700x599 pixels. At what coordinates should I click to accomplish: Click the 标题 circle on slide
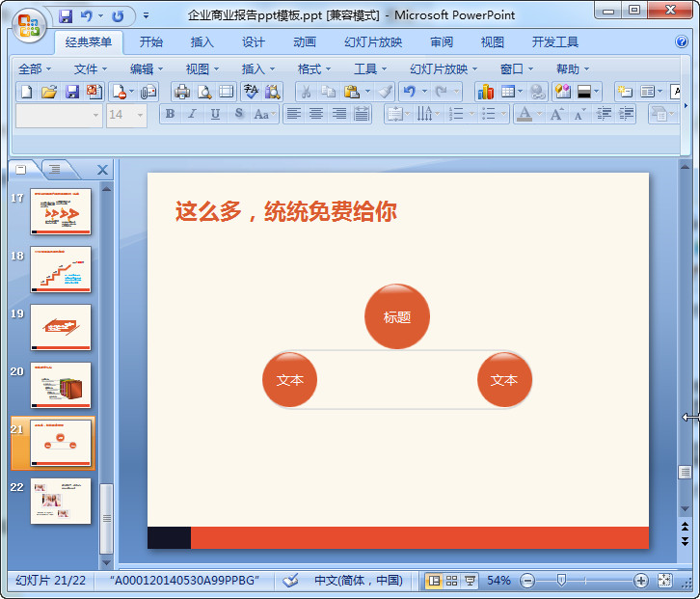click(397, 316)
